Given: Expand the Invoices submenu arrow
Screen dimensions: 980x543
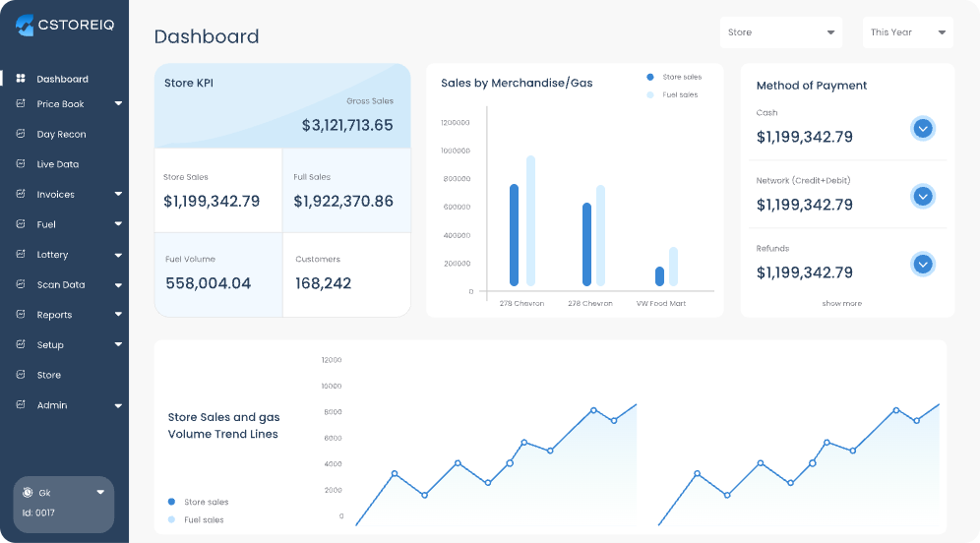Looking at the screenshot, I should click(118, 194).
